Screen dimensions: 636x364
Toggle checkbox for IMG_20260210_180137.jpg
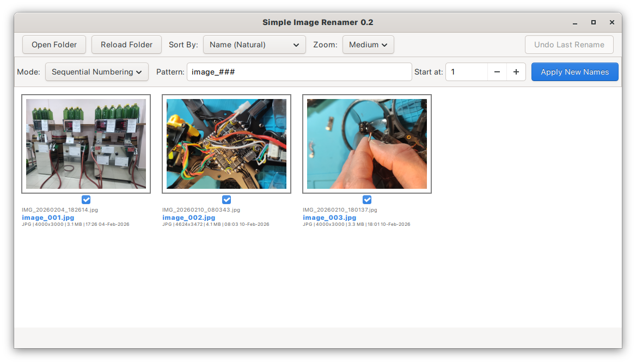pyautogui.click(x=367, y=200)
